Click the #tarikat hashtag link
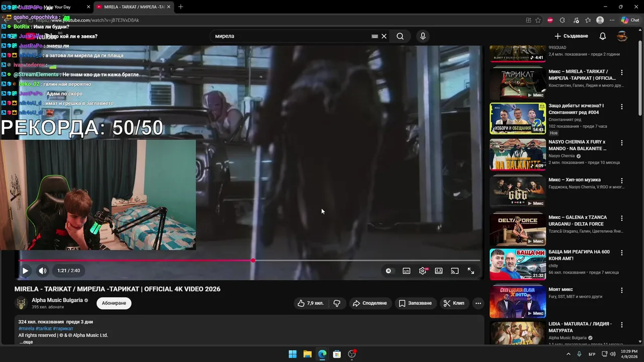This screenshot has height=362, width=644. pos(43,328)
